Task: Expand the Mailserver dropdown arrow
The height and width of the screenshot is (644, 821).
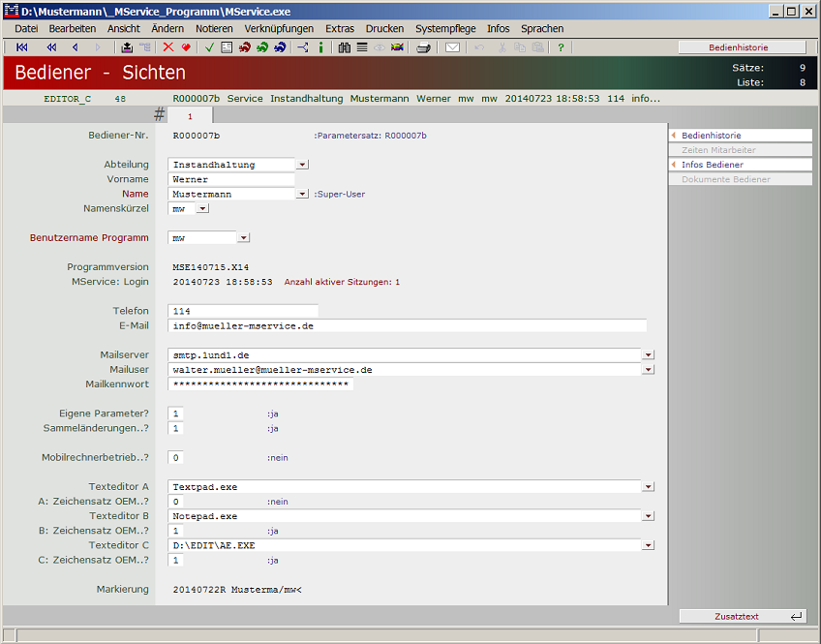Action: [x=648, y=355]
